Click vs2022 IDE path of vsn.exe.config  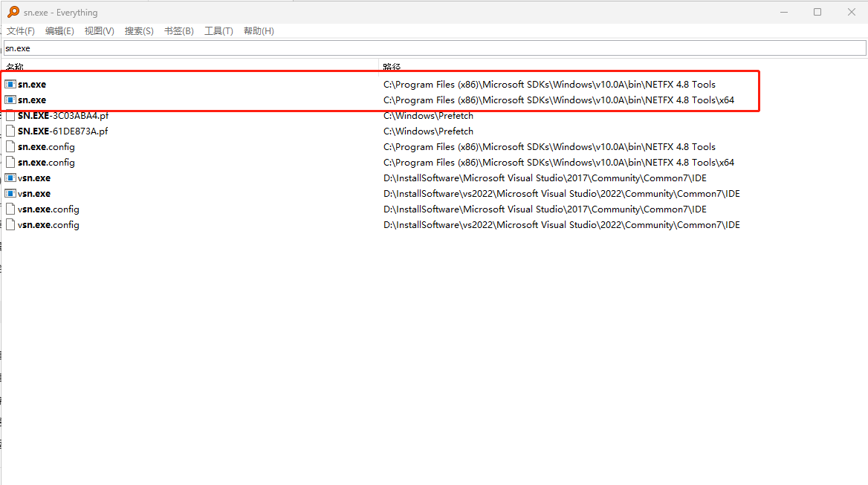click(x=561, y=225)
